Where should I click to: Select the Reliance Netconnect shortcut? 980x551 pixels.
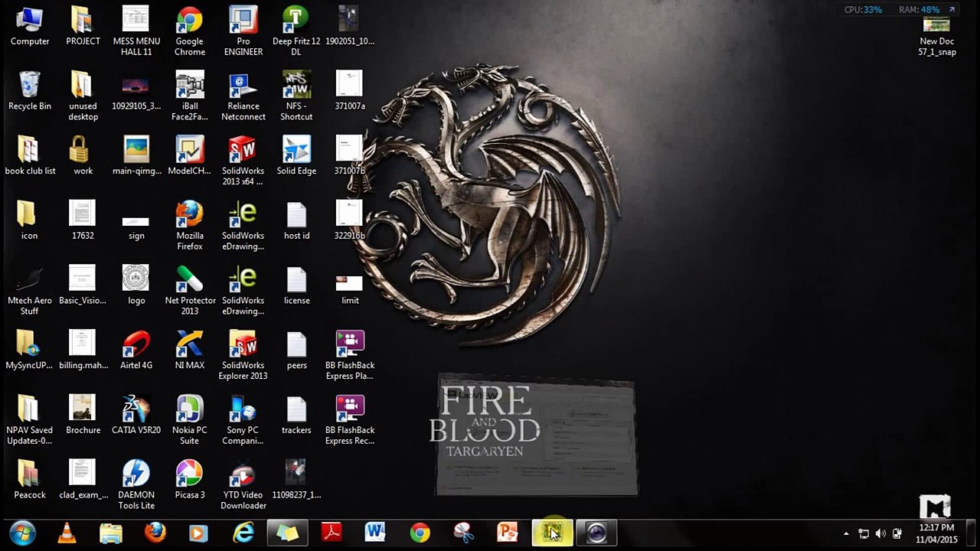pos(243,96)
